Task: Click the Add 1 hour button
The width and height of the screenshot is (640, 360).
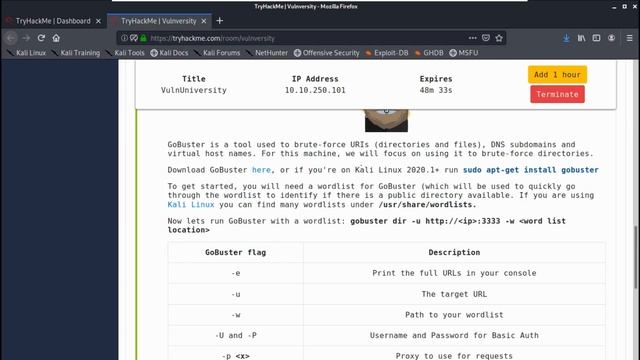Action: pos(557,75)
